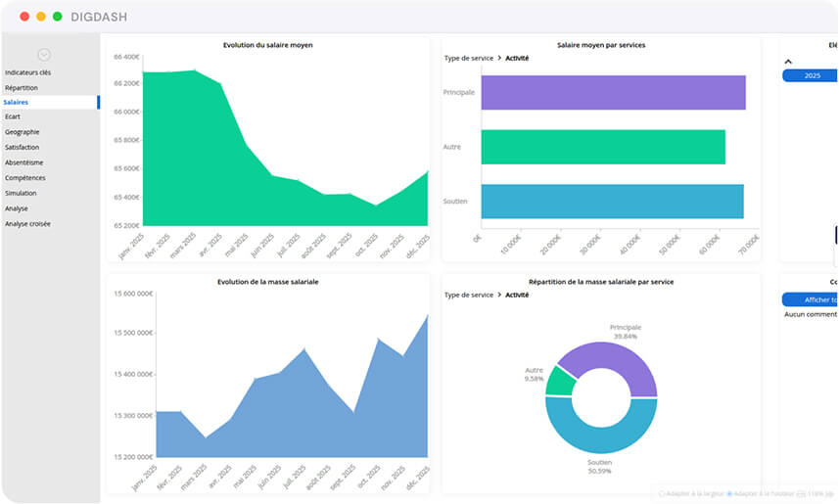Collapse the sidebar with the circled chevron icon

[44, 55]
